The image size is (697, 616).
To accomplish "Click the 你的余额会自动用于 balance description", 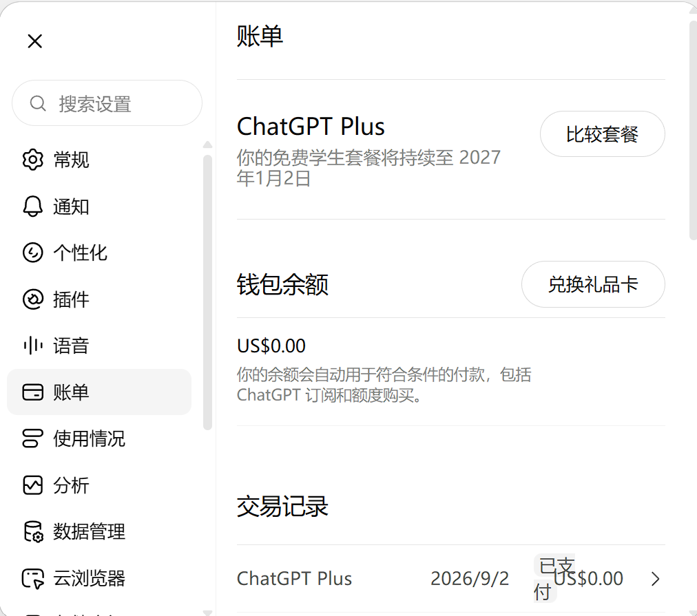I will click(x=384, y=385).
